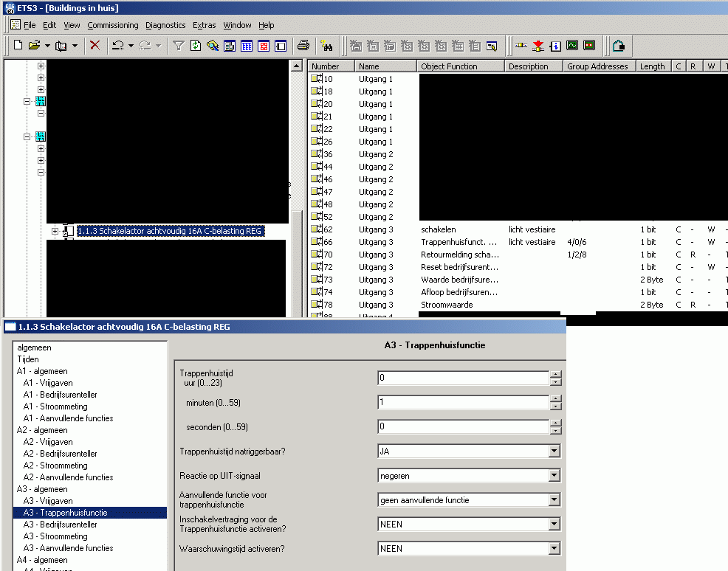
Task: Open 'Aanvullende functie voor trappenhuisfunctie' dropdown
Action: click(x=554, y=499)
